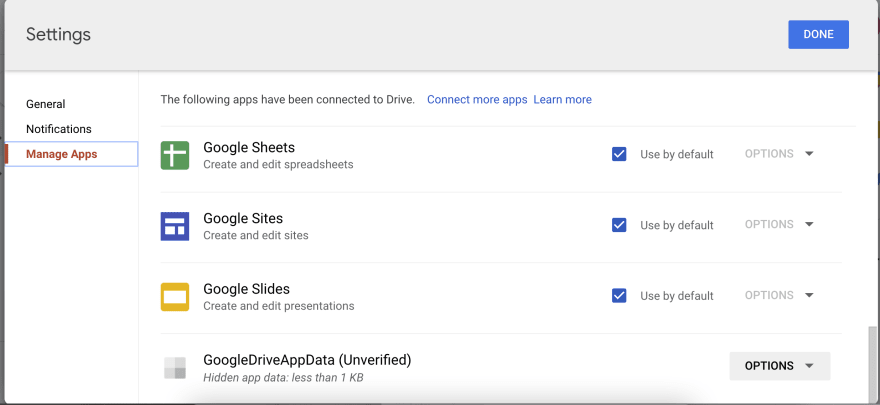Uncheck Use by default for Google Sites

click(619, 225)
